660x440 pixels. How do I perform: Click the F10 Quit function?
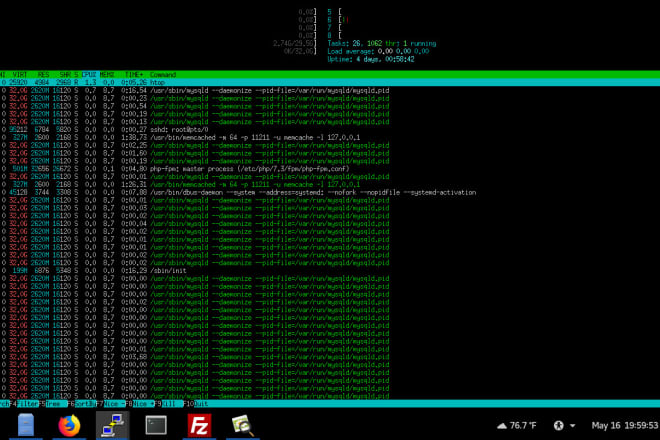[196, 404]
